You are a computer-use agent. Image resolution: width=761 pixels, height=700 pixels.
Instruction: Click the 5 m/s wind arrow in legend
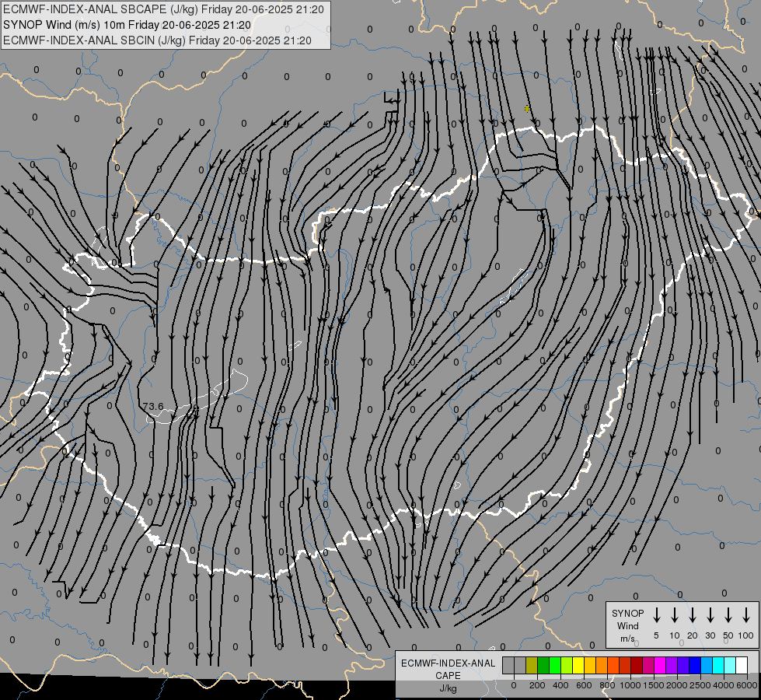656,614
